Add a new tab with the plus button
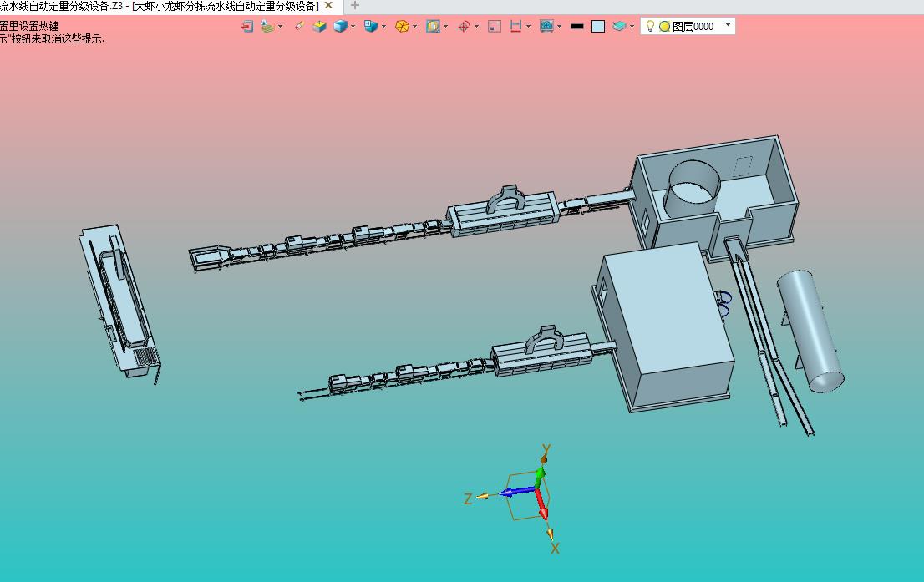924x582 pixels. pyautogui.click(x=355, y=5)
